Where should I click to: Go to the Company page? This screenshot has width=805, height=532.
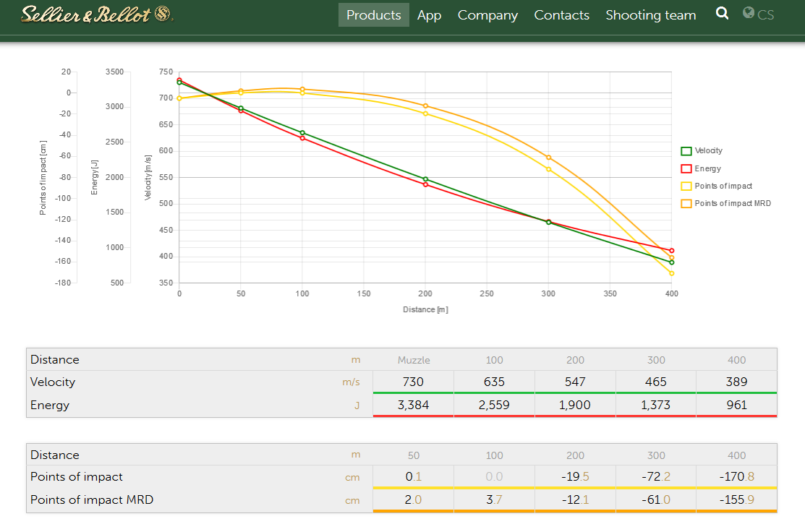[x=487, y=15]
